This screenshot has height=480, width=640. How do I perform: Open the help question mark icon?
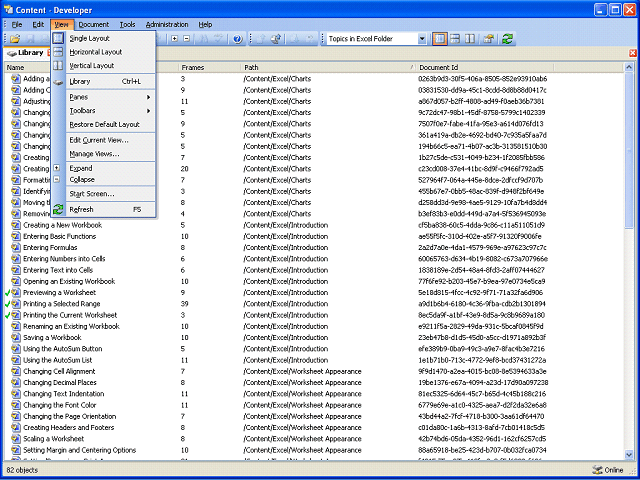(x=238, y=39)
